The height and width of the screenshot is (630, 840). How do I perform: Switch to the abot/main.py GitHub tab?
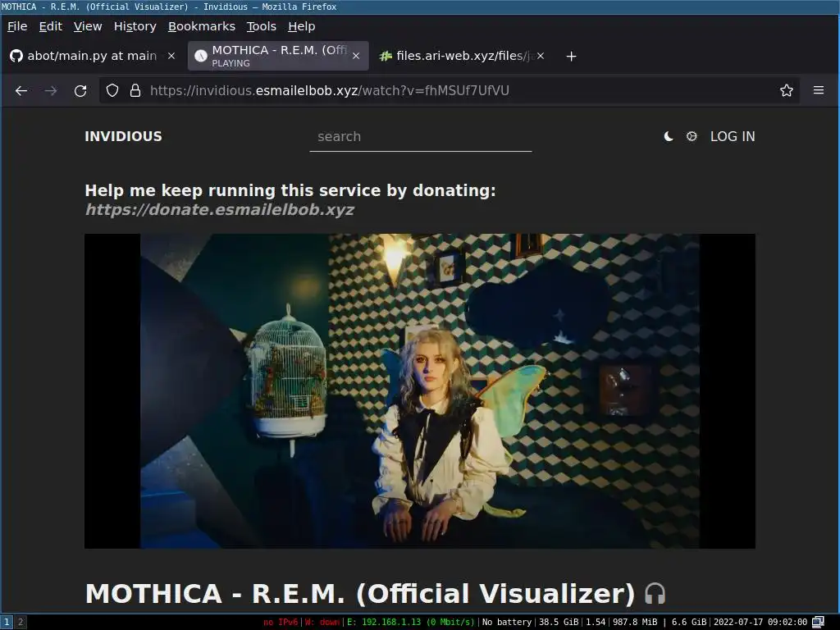click(92, 56)
